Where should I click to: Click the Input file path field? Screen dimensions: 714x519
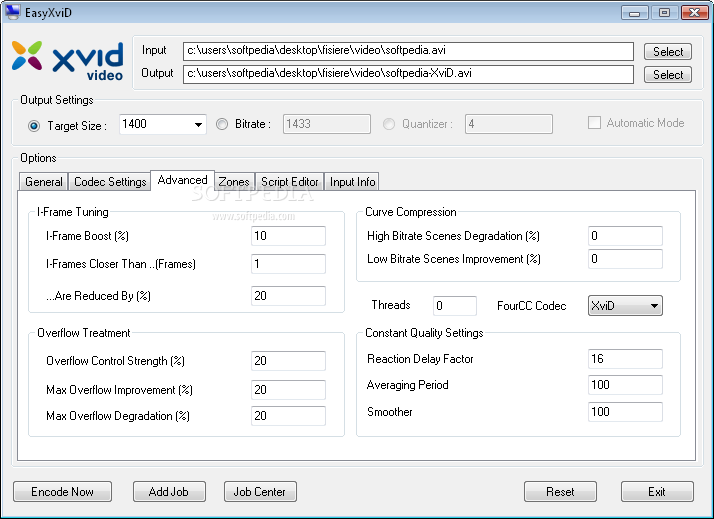pos(408,51)
